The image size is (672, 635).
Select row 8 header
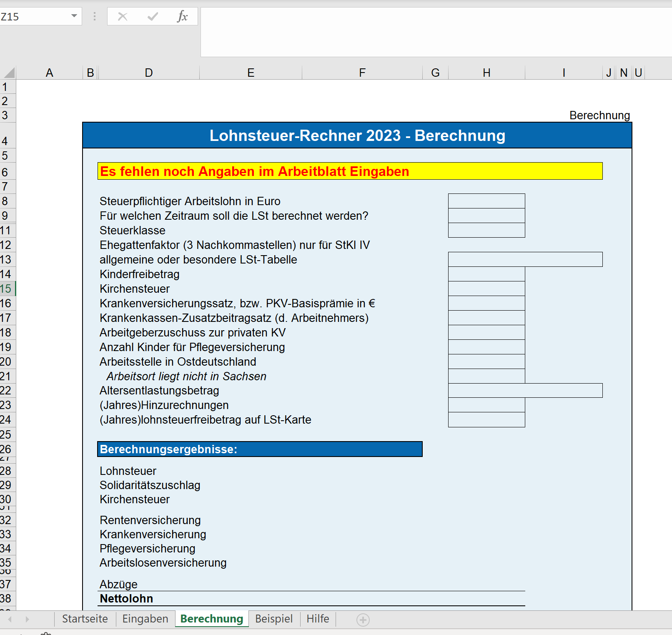click(x=8, y=201)
